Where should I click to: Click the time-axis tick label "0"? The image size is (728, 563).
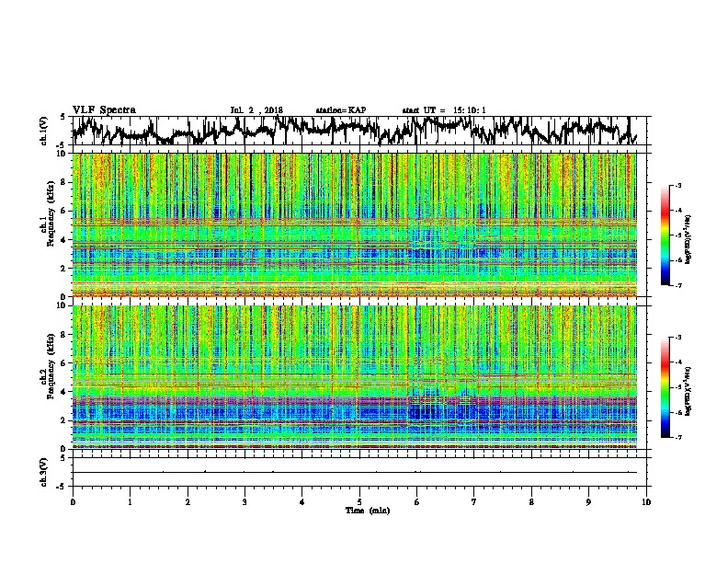[x=73, y=502]
